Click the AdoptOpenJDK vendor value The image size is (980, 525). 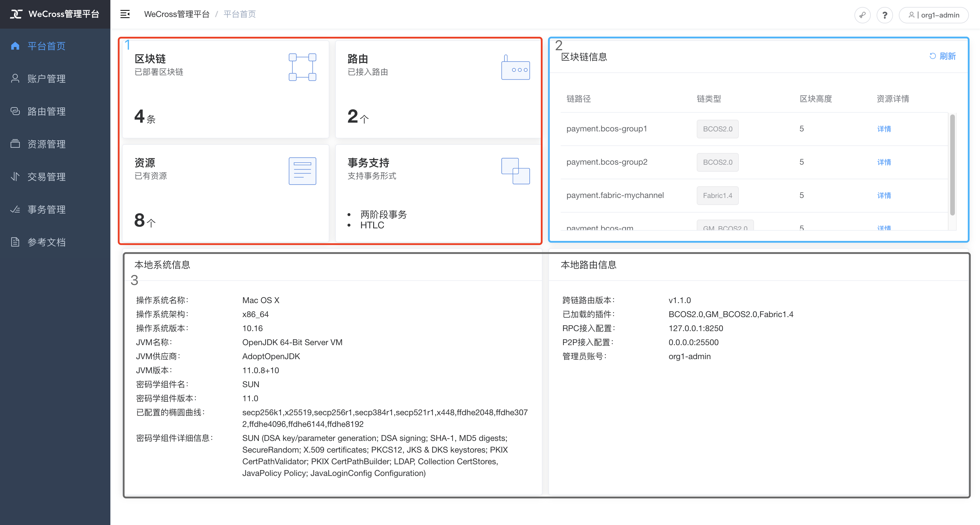pyautogui.click(x=271, y=357)
